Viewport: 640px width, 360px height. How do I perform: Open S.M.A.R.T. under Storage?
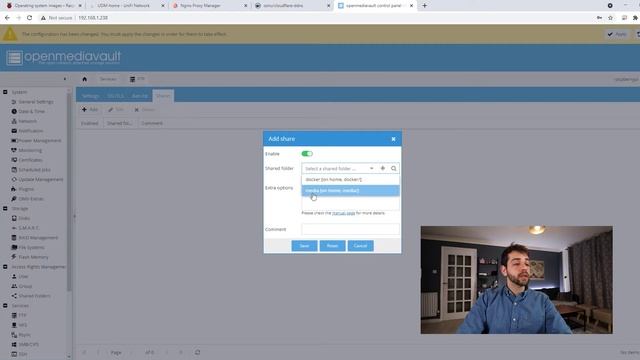28,228
